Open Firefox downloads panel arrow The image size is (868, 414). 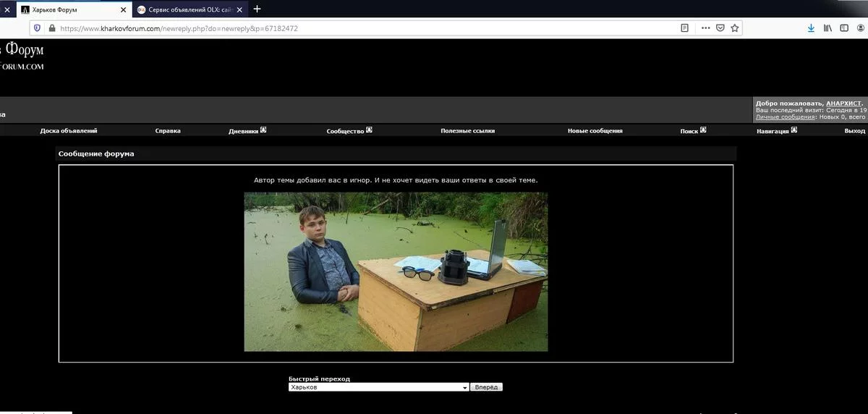[812, 28]
